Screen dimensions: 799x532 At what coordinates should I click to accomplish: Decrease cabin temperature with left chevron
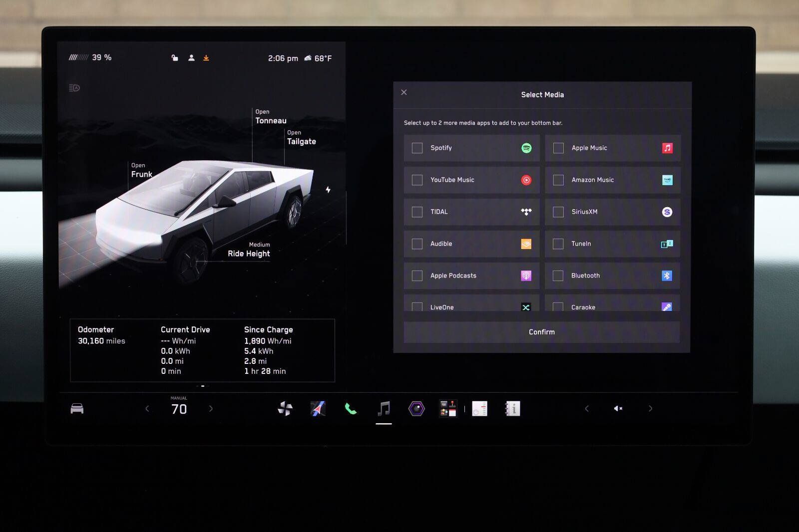147,409
